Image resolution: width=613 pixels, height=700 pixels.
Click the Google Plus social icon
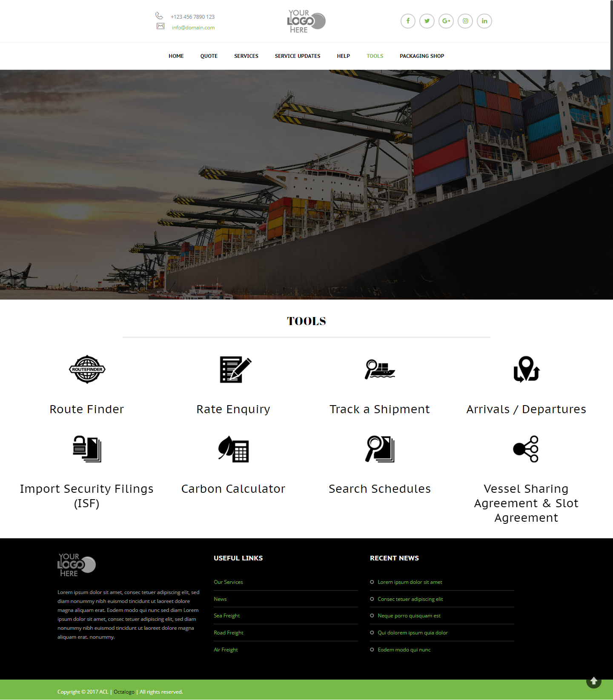point(446,21)
